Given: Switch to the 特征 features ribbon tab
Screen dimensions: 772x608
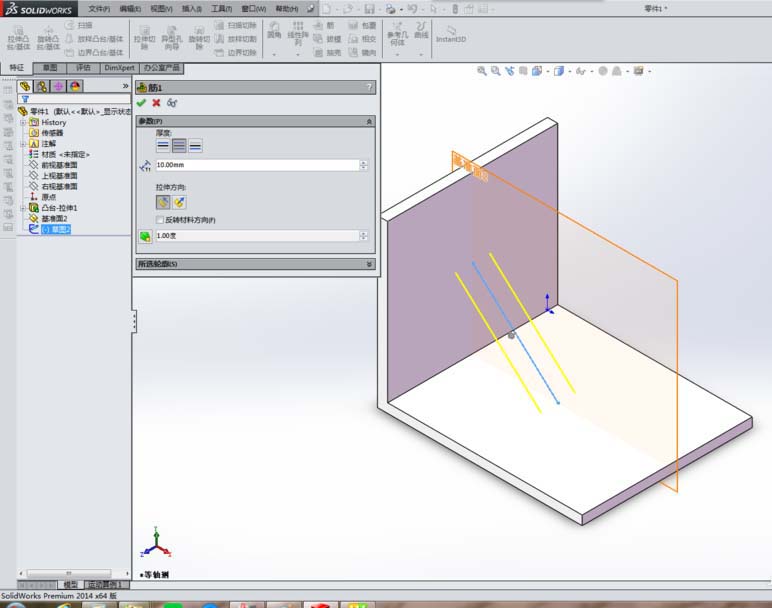Looking at the screenshot, I should coord(17,67).
